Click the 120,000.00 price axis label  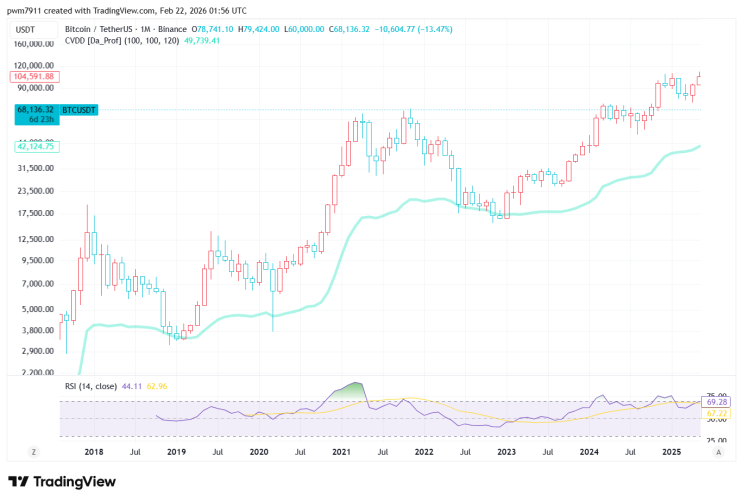[x=34, y=65]
